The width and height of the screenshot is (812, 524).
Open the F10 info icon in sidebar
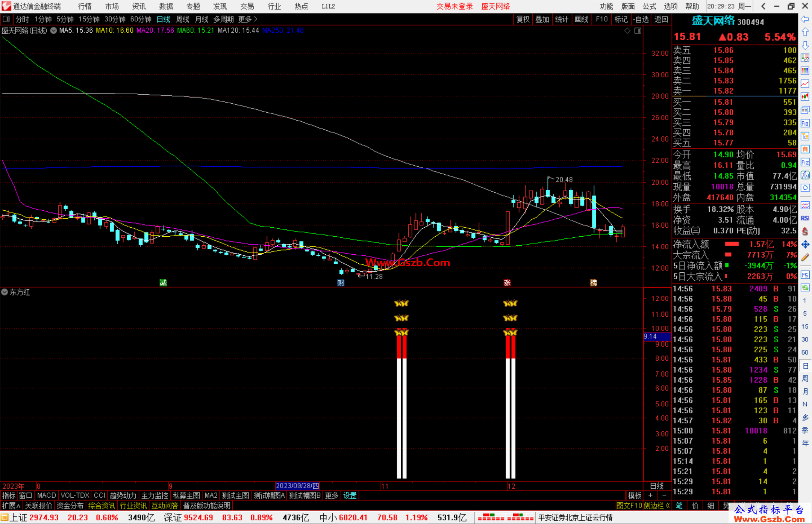coord(805,123)
